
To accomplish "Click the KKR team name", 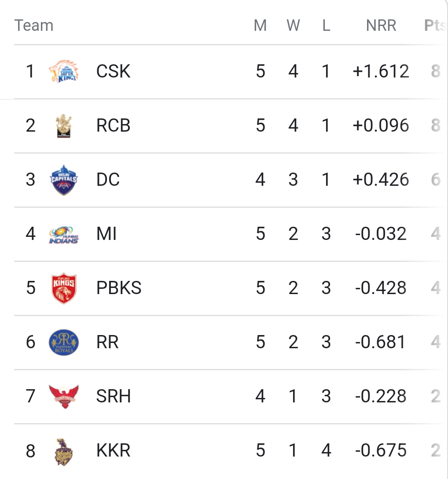I will click(x=113, y=450).
